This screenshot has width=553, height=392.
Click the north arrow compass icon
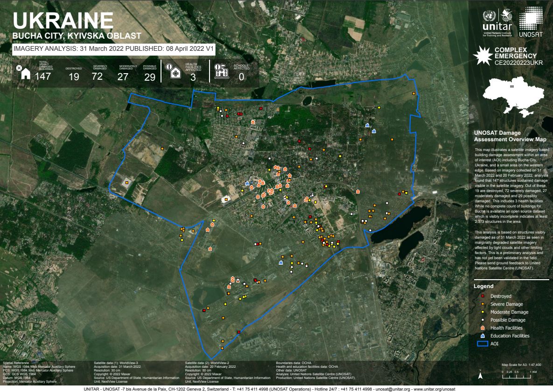click(480, 374)
